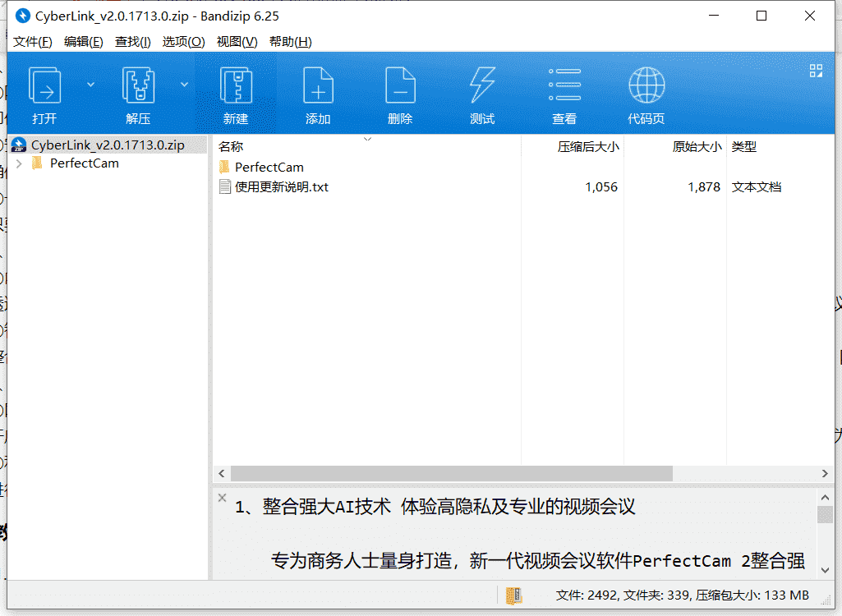Click the horizontal scrollbar right arrow

(825, 474)
